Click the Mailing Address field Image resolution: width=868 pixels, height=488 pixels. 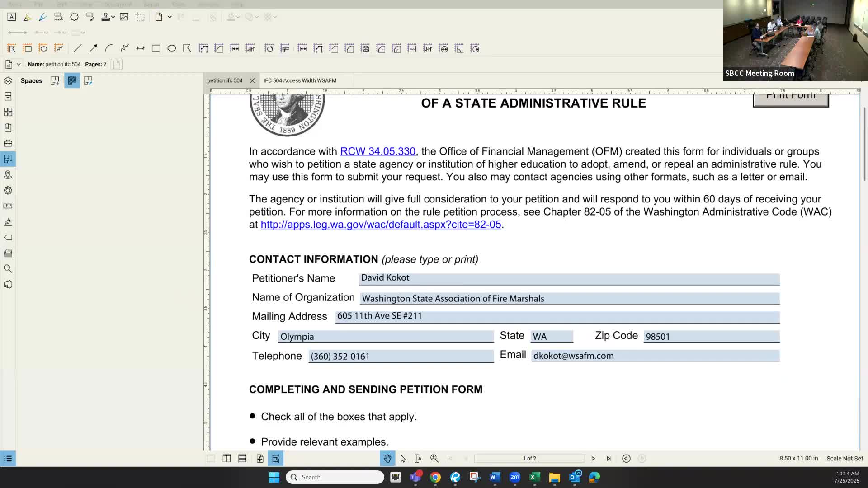tap(557, 317)
